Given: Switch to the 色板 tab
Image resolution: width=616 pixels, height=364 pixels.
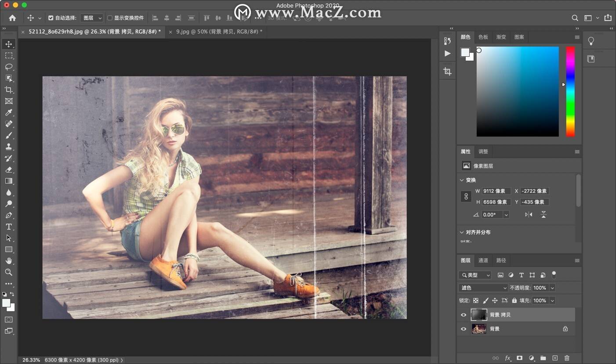Looking at the screenshot, I should (x=483, y=37).
